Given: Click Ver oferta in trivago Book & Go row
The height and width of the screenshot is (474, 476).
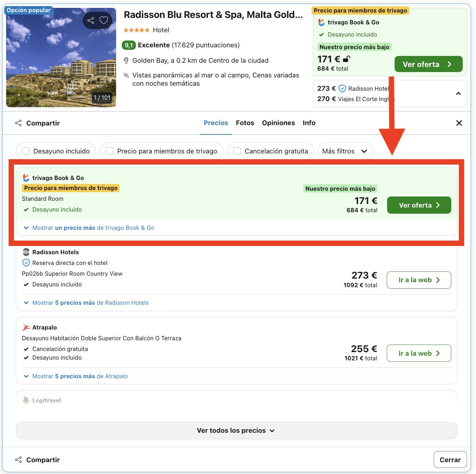Looking at the screenshot, I should click(x=419, y=205).
